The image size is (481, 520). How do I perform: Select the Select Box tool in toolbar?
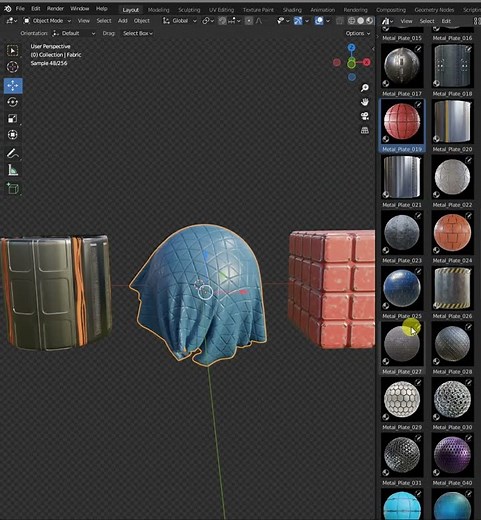[13, 51]
